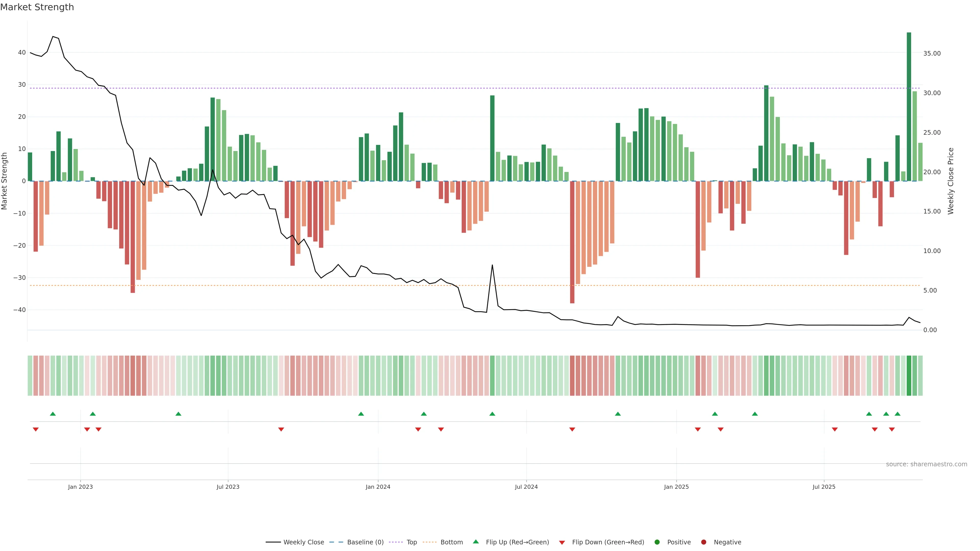Click the Weekly Close Price axis title

951,181
